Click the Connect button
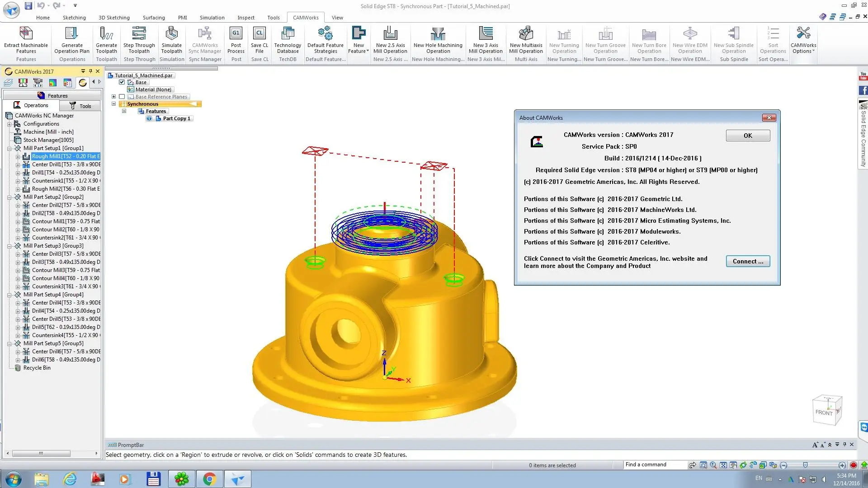Image resolution: width=868 pixels, height=488 pixels. (748, 261)
